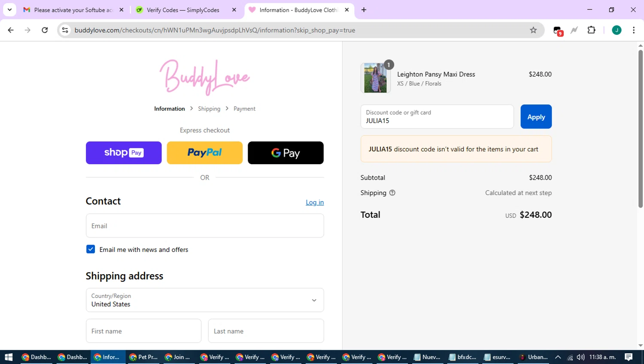Click the BuddyLove logo
644x364 pixels.
(x=205, y=77)
